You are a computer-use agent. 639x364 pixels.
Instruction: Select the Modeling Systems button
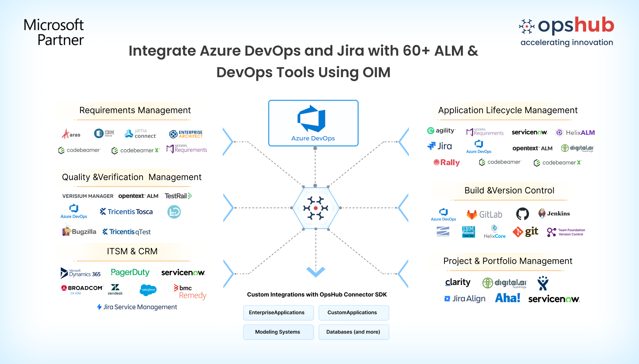coord(278,332)
